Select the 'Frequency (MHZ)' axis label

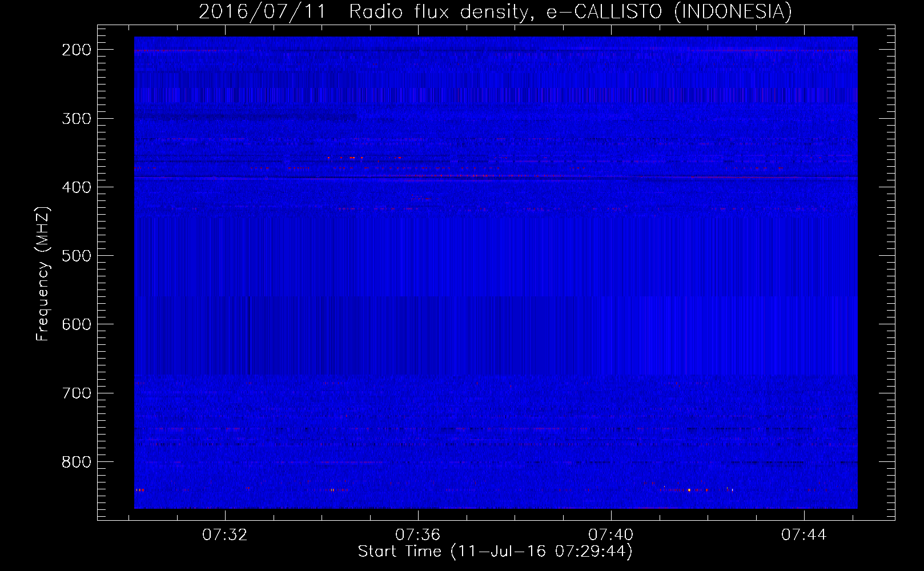43,274
